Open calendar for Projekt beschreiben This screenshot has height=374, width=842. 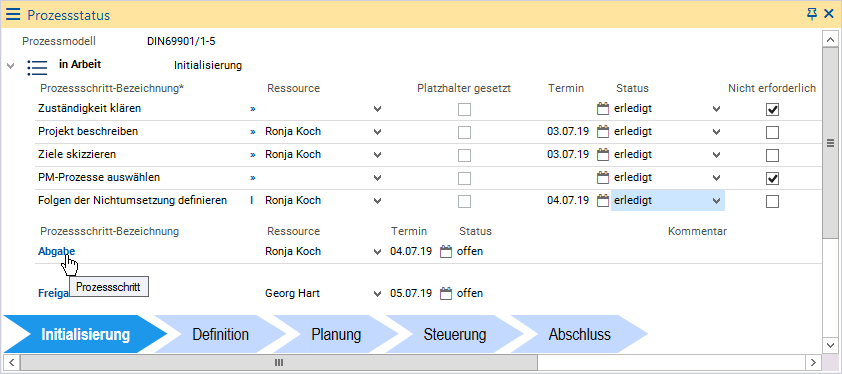point(604,131)
